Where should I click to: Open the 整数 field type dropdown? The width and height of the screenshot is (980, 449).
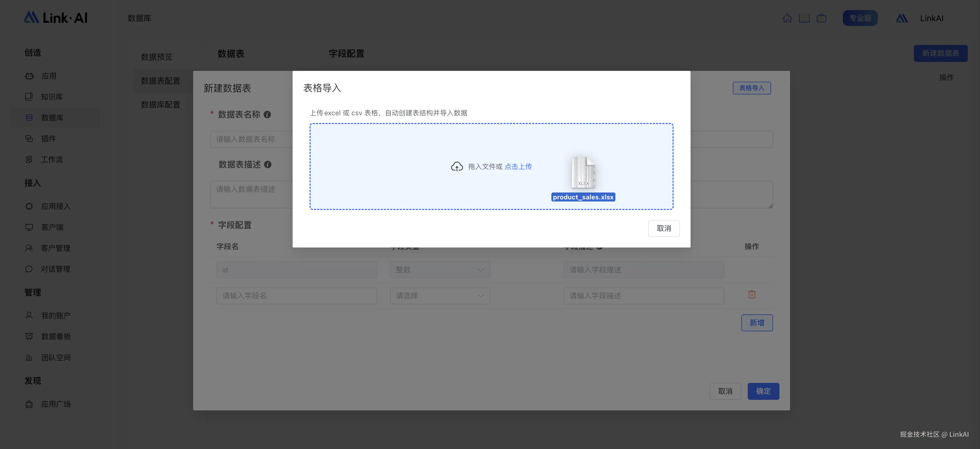click(x=440, y=270)
